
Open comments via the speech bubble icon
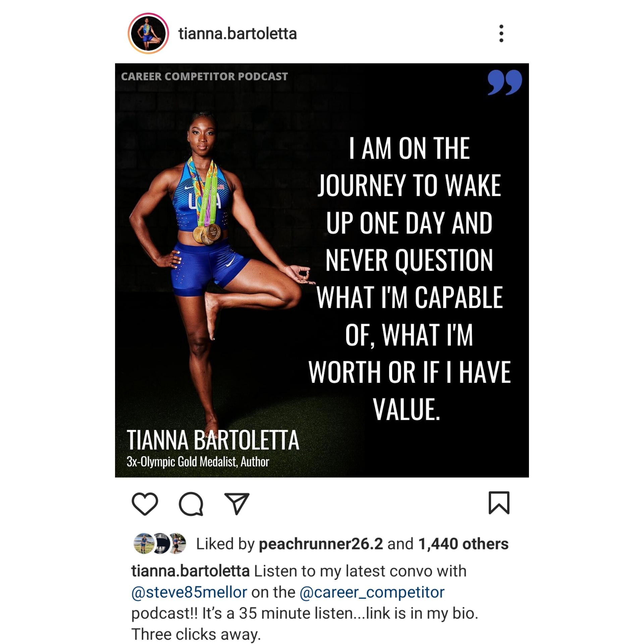(191, 503)
